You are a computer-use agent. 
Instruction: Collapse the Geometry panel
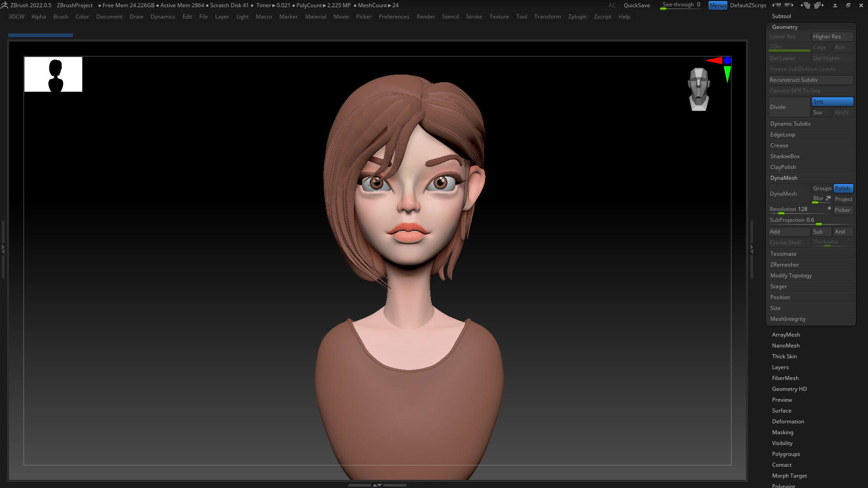pos(785,27)
